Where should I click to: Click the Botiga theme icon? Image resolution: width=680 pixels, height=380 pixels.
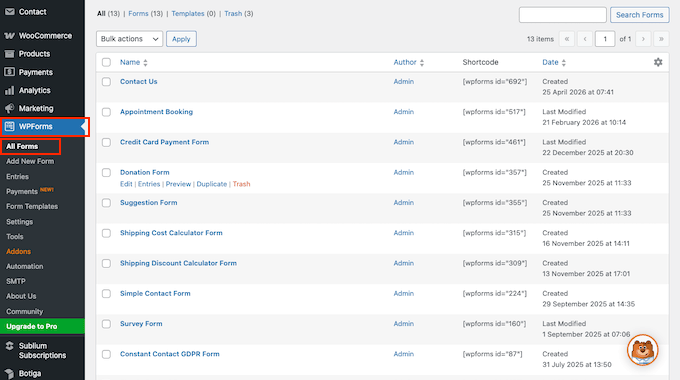pyautogui.click(x=10, y=373)
